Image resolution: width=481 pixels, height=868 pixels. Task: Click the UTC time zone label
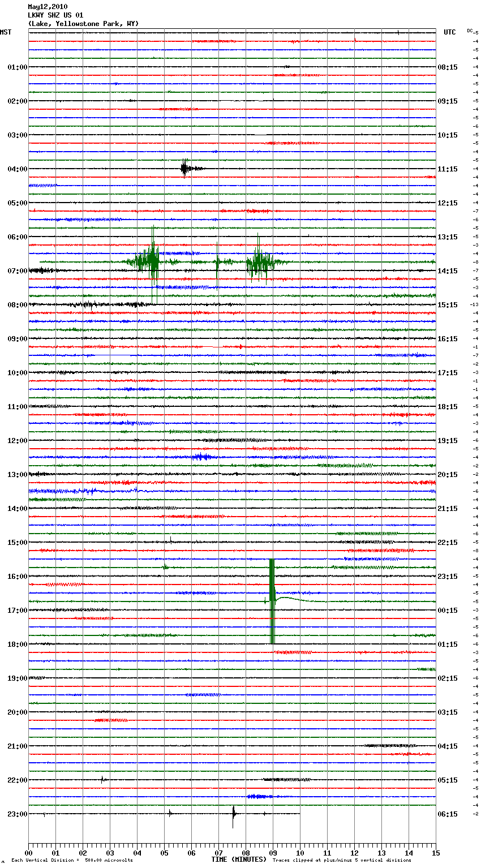pos(450,32)
